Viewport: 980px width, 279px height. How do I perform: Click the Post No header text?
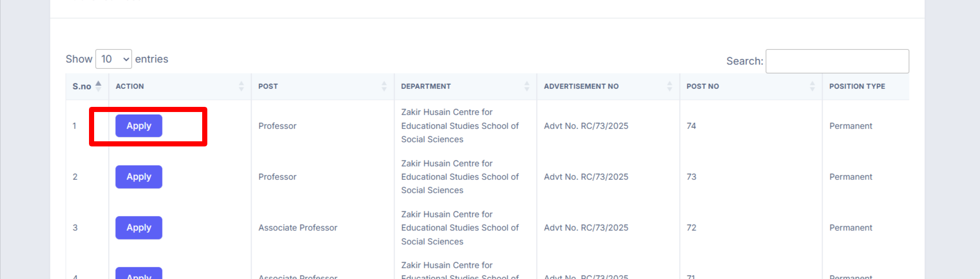point(703,86)
